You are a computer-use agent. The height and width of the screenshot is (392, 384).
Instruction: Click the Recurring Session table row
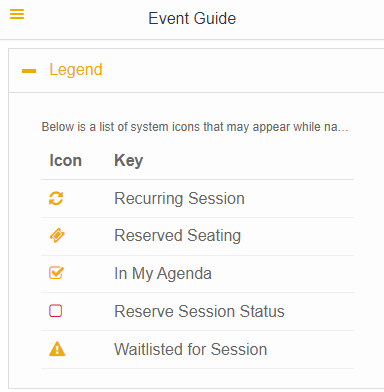(197, 199)
